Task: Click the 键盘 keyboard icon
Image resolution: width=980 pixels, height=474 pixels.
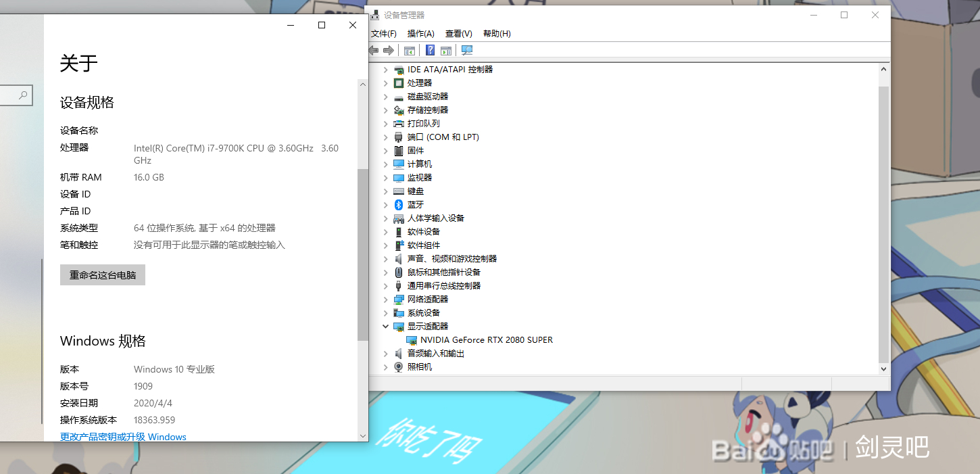Action: [399, 191]
